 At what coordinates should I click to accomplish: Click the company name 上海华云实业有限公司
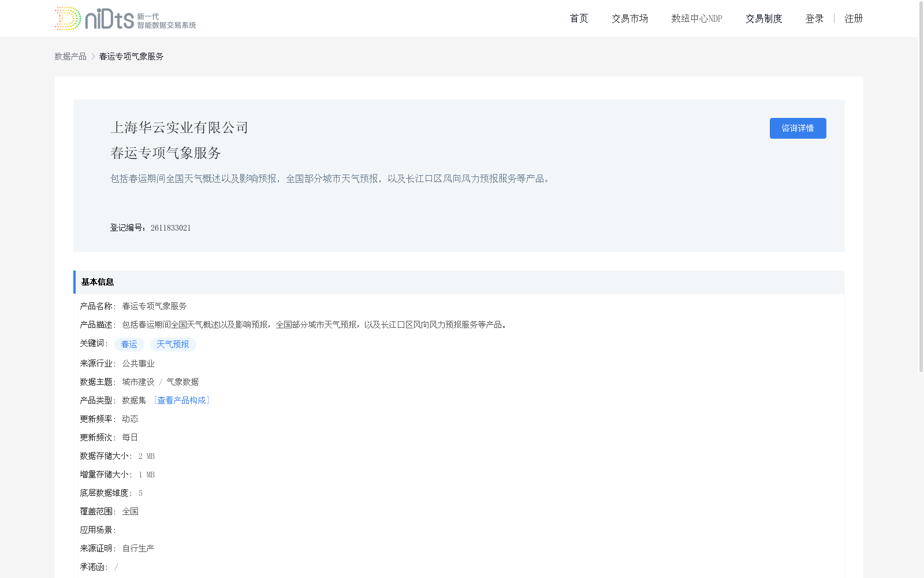click(x=179, y=127)
